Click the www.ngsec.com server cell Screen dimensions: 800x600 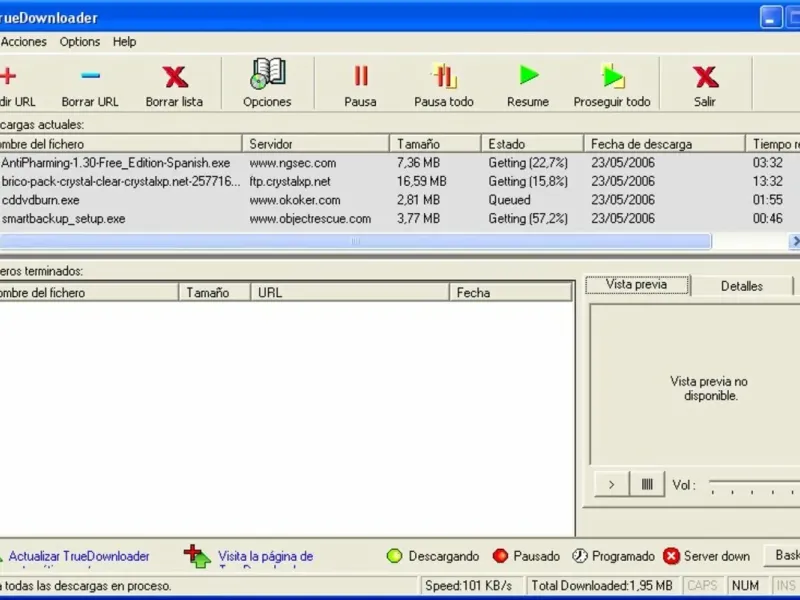click(x=293, y=163)
